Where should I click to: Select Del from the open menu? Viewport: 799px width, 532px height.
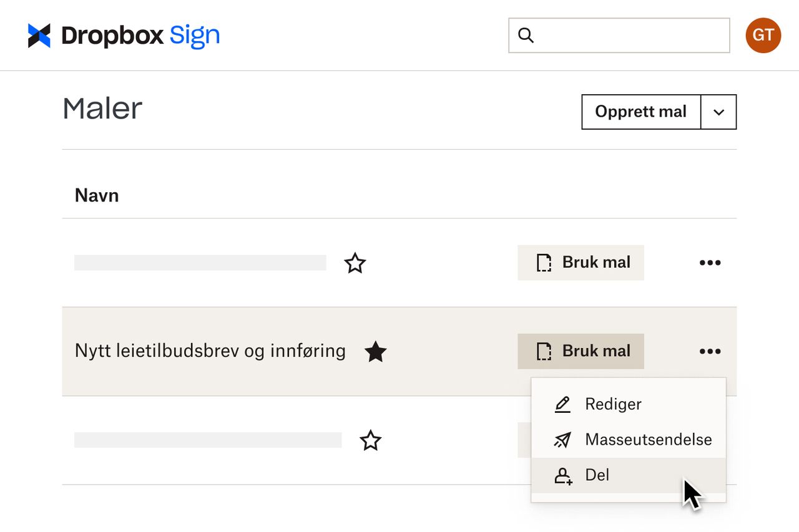click(597, 475)
